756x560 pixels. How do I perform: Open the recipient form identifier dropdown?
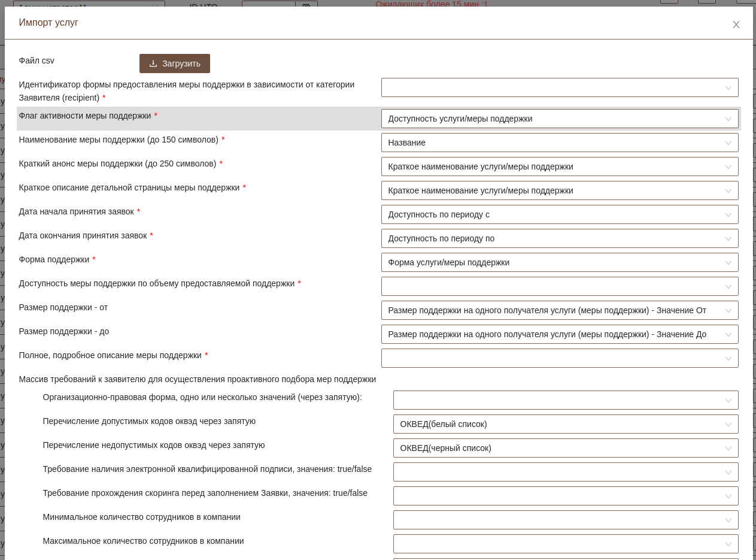point(559,87)
